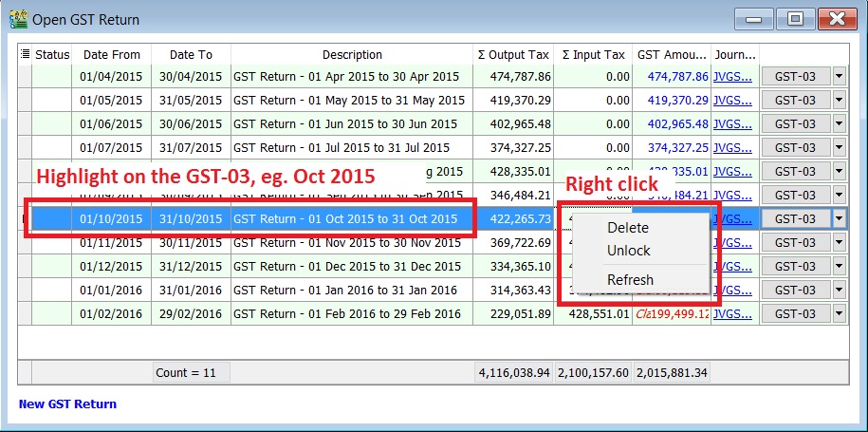
Task: Expand GST-03 dropdown arrow for Jul 2015 row
Action: (840, 148)
